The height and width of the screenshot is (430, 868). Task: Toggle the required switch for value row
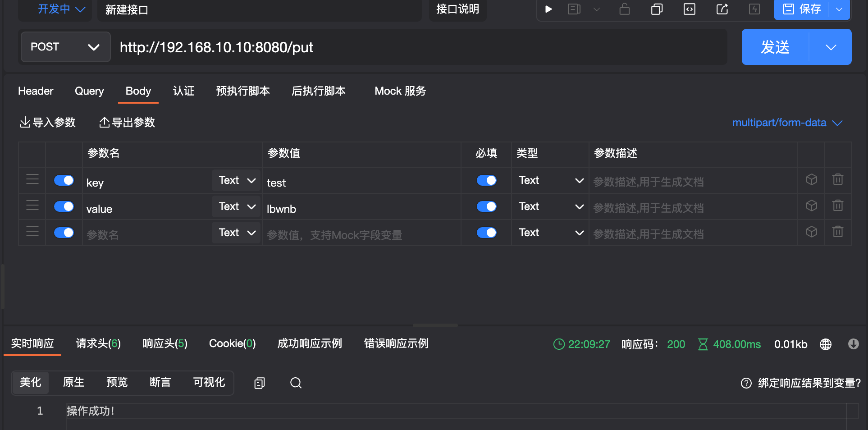486,206
